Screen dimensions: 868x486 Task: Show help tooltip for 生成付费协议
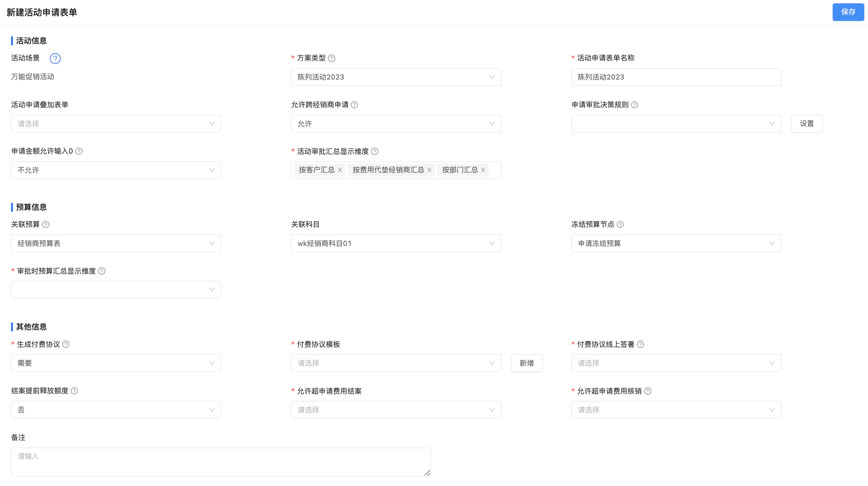66,344
